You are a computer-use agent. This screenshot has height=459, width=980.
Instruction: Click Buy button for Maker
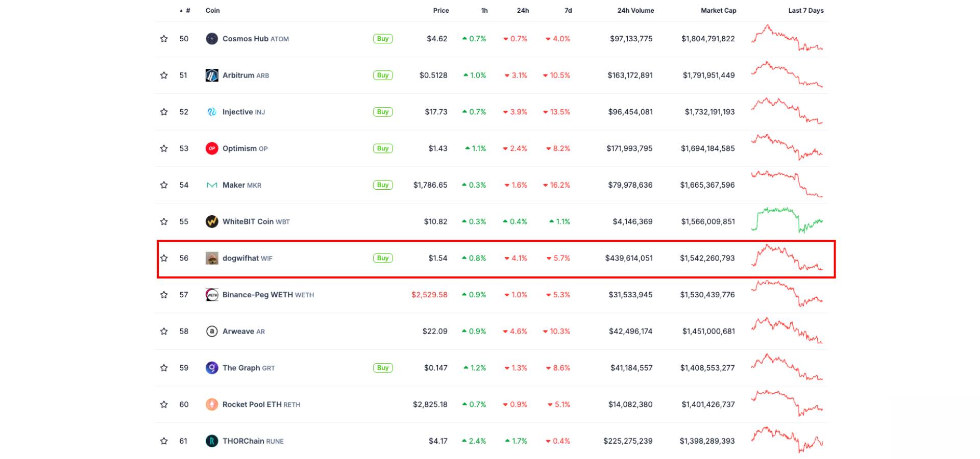coord(383,185)
